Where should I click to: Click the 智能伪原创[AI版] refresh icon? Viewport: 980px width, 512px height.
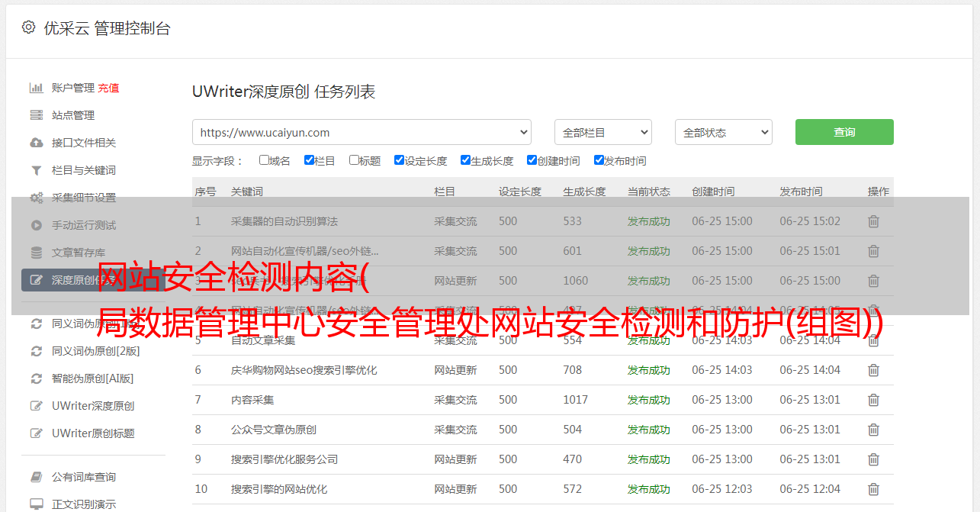click(x=36, y=378)
